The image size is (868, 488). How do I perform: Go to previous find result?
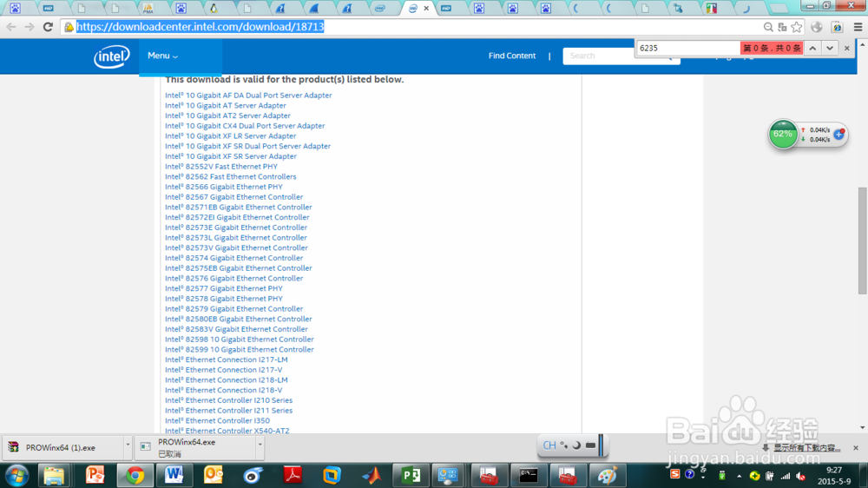click(812, 48)
